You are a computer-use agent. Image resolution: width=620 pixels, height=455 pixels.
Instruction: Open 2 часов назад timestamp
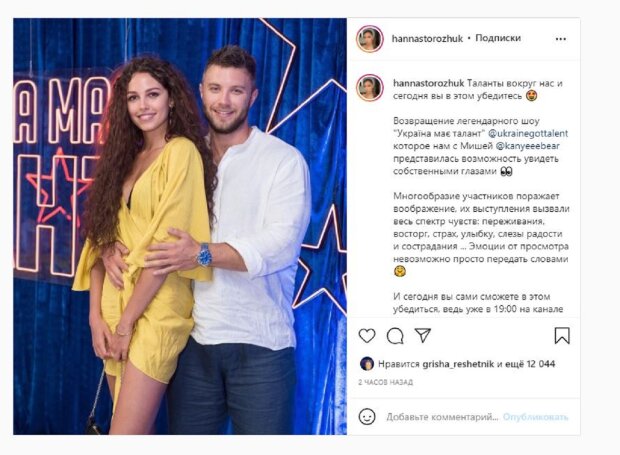point(386,382)
